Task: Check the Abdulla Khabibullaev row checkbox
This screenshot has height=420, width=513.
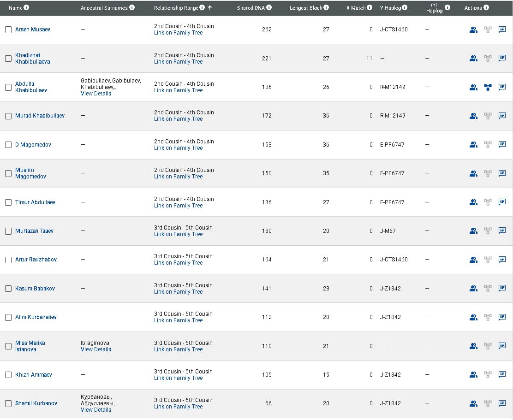Action: pyautogui.click(x=8, y=87)
